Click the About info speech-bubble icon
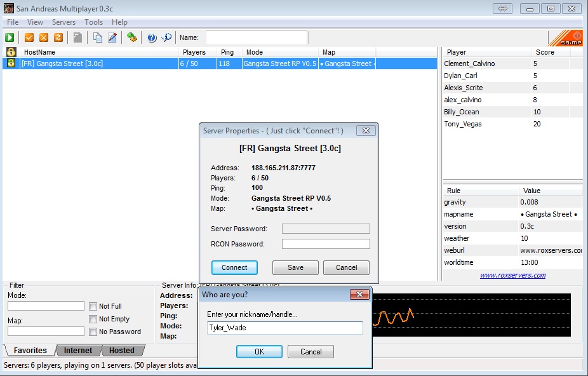Viewport: 588px width, 376px height. click(x=166, y=37)
